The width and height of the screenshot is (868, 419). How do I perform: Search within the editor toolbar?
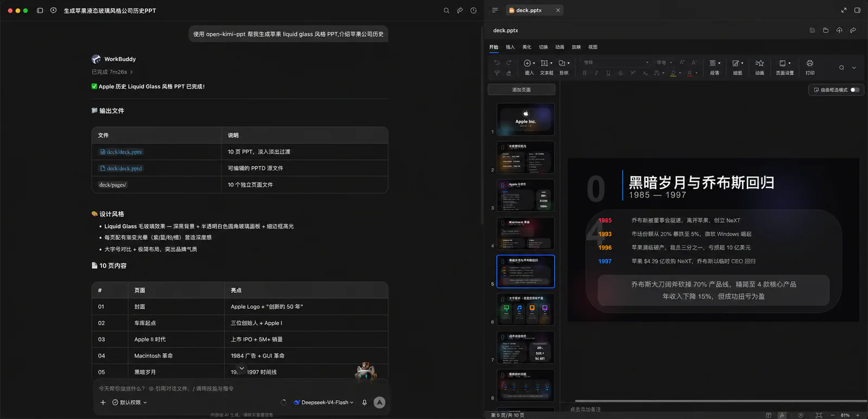point(841,68)
